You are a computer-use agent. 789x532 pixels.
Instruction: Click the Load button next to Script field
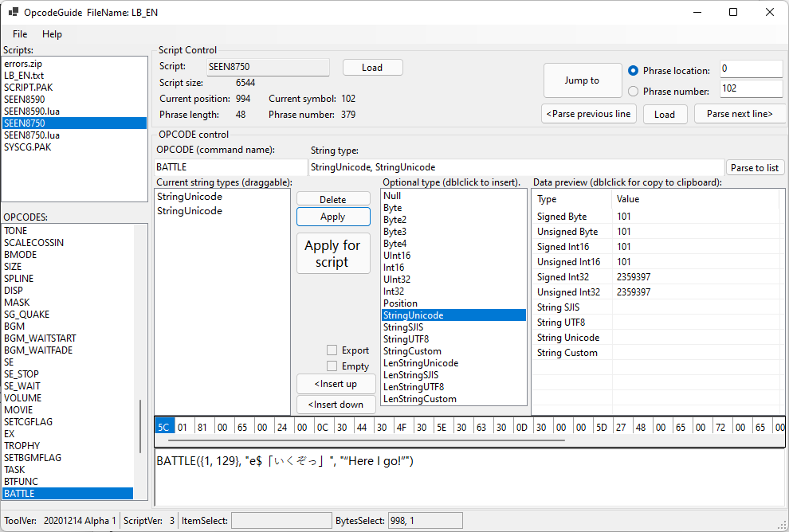pos(372,68)
